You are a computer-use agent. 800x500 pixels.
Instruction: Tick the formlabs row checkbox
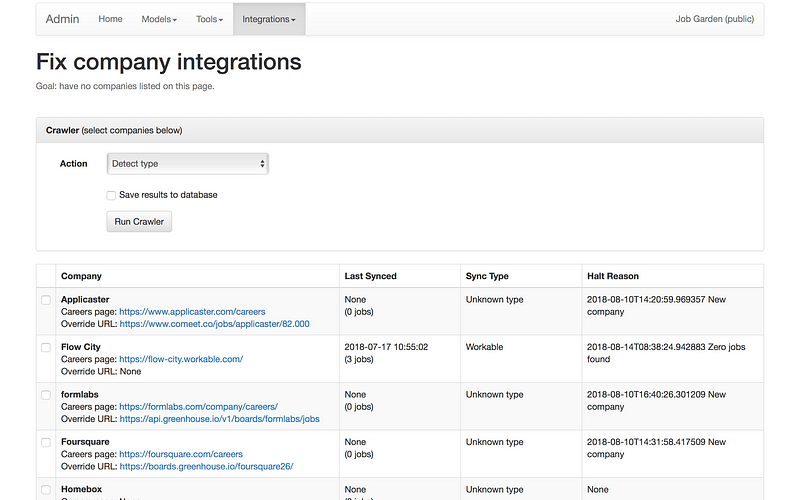(46, 395)
